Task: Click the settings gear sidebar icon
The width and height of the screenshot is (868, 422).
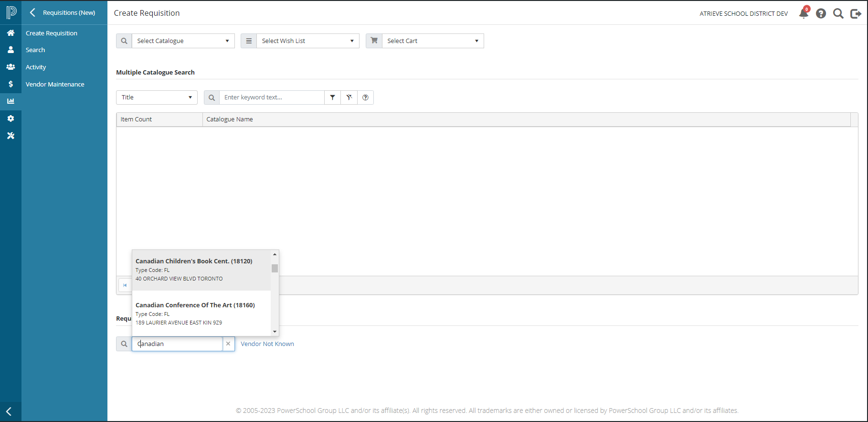Action: [x=11, y=119]
